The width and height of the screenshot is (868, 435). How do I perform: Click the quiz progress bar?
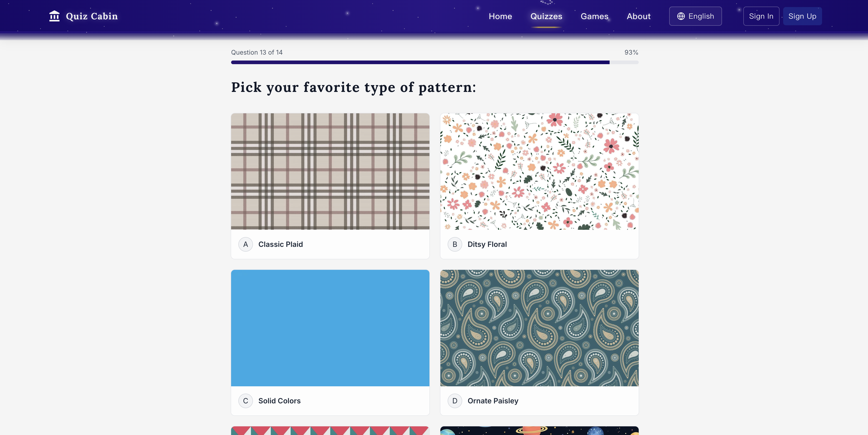pos(435,62)
